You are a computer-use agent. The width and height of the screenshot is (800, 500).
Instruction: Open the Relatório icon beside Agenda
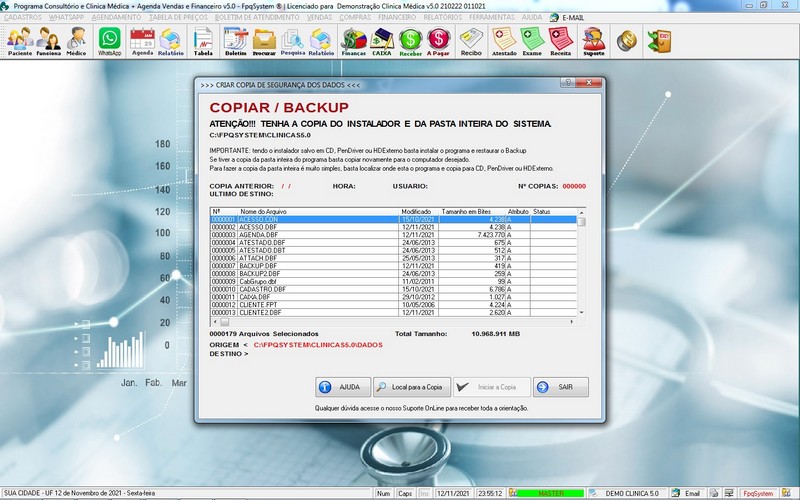tap(170, 41)
